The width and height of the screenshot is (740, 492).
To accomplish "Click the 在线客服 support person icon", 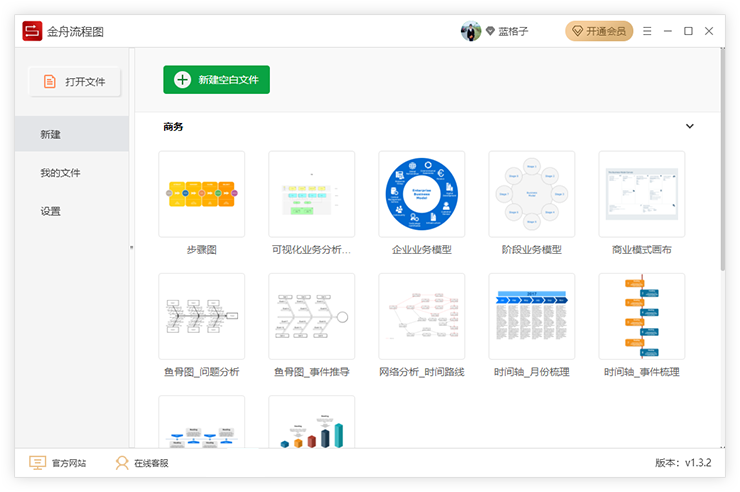I will pyautogui.click(x=122, y=463).
